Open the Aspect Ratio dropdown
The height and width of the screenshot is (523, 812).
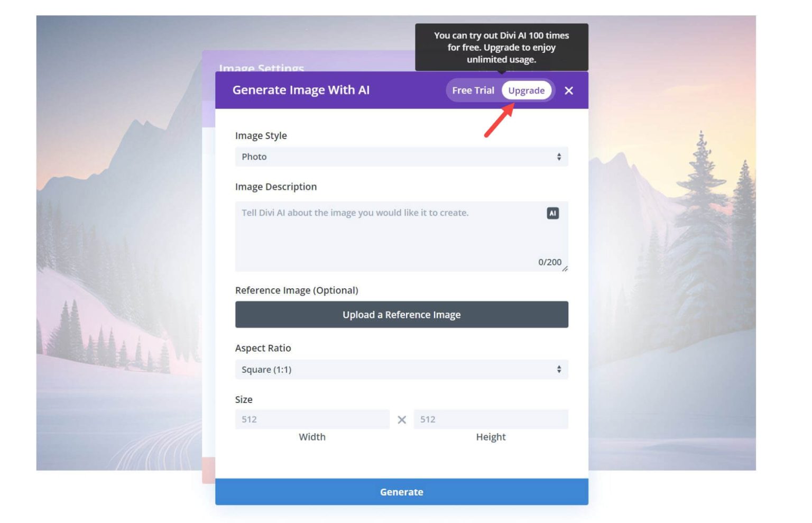[401, 369]
